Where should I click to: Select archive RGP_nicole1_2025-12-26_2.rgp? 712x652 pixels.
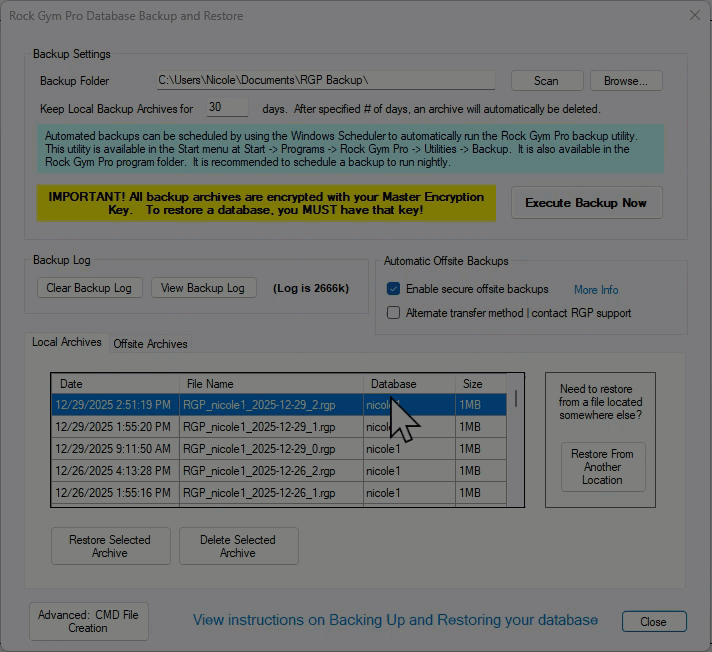(x=259, y=471)
